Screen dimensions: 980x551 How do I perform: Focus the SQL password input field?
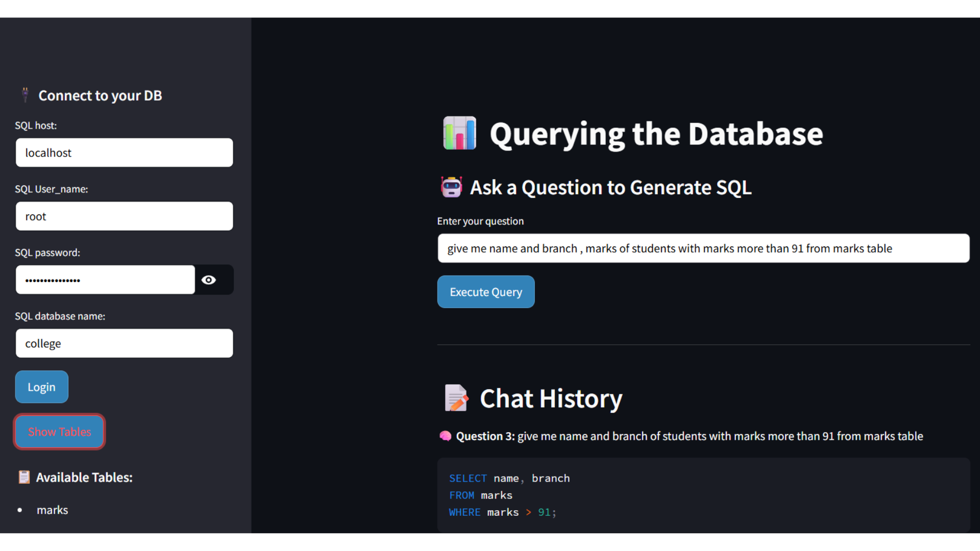click(x=105, y=280)
